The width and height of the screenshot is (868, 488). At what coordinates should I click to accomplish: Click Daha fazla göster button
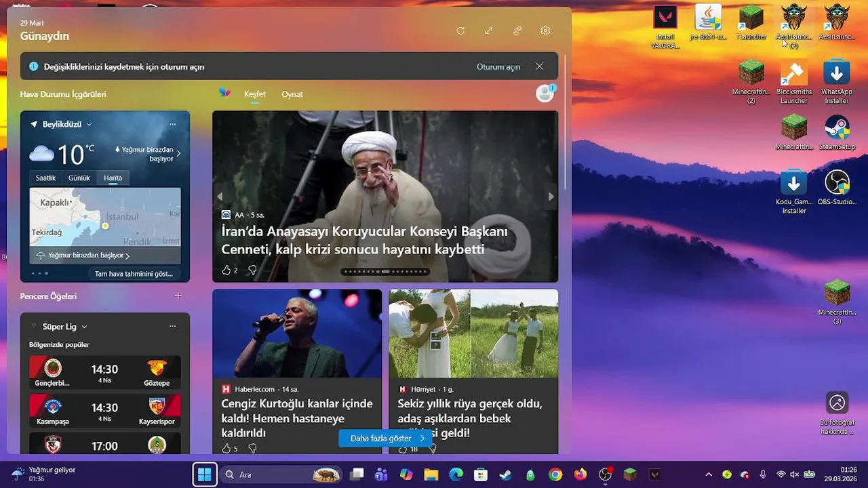pos(385,438)
